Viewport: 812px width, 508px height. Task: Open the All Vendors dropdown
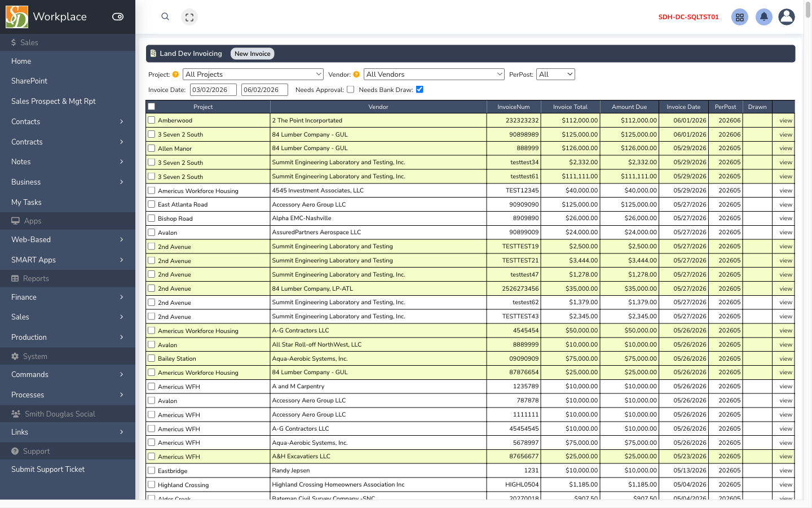pos(434,75)
